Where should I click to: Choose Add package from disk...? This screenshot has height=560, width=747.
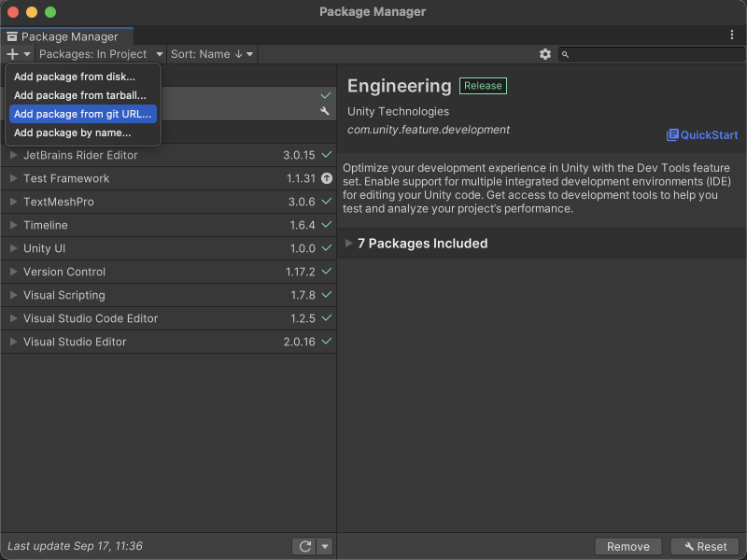pyautogui.click(x=83, y=77)
